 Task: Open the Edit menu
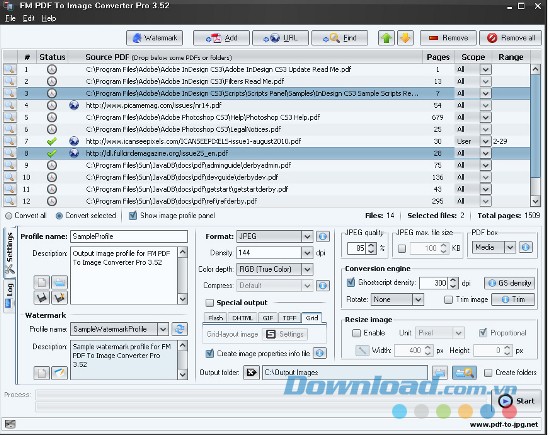tap(29, 19)
